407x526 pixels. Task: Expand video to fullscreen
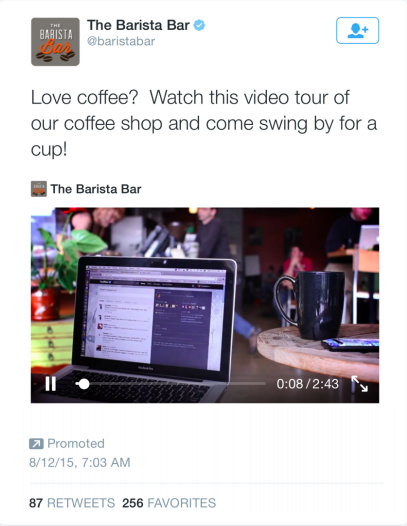[359, 383]
